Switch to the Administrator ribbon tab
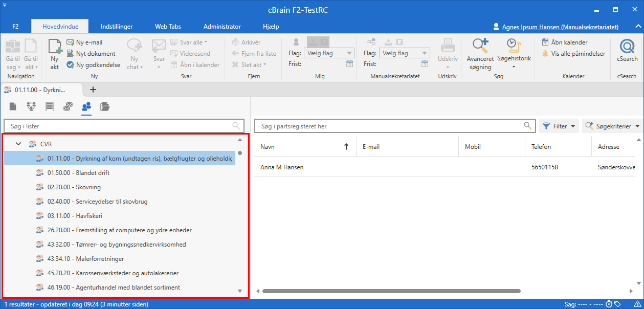The image size is (644, 309). pyautogui.click(x=222, y=27)
